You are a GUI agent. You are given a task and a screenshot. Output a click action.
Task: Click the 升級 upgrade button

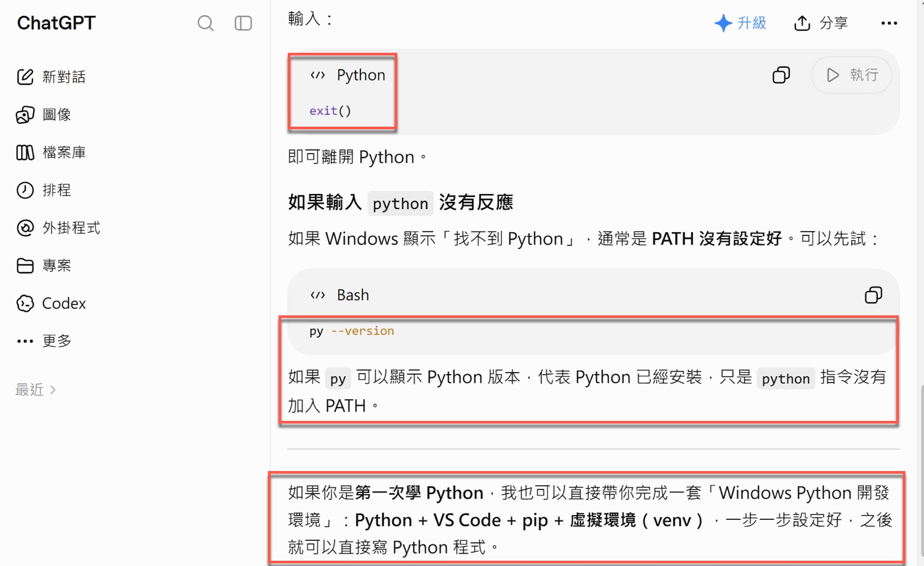pos(740,23)
